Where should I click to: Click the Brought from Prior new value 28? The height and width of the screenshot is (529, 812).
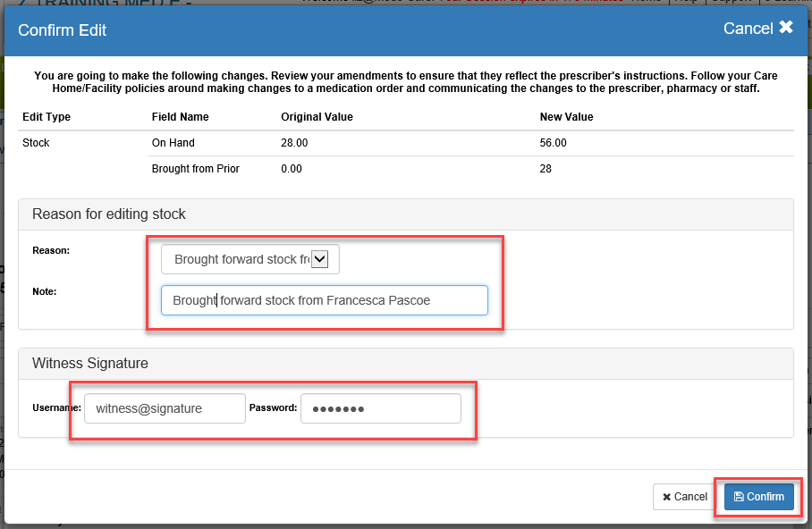pos(546,169)
